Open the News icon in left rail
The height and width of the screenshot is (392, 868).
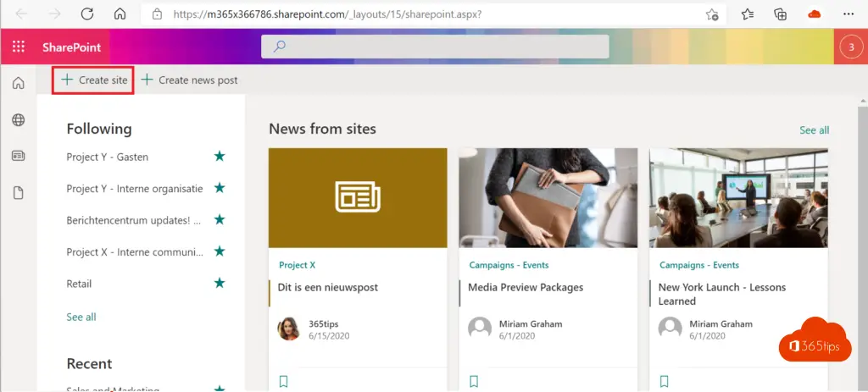click(18, 156)
